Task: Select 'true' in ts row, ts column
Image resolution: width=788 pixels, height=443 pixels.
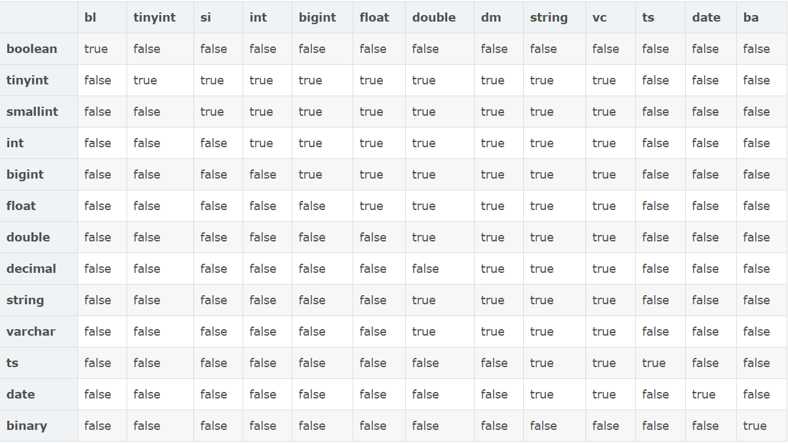Action: 654,363
